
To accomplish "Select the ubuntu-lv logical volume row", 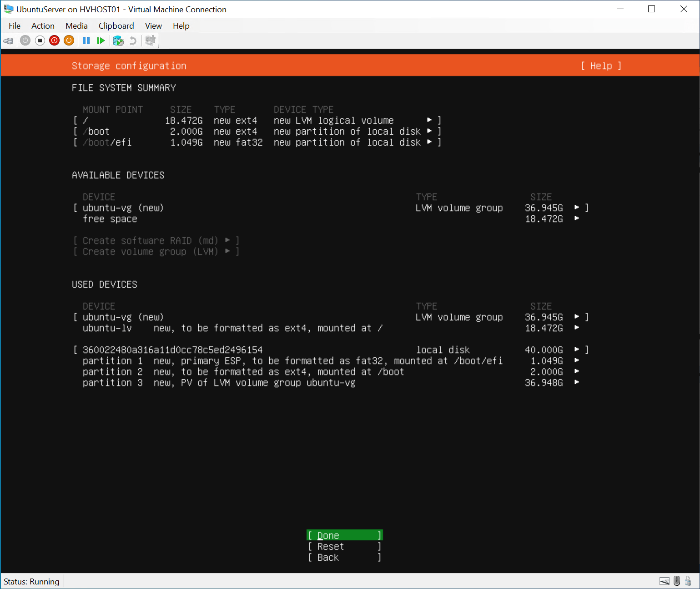I will (331, 328).
